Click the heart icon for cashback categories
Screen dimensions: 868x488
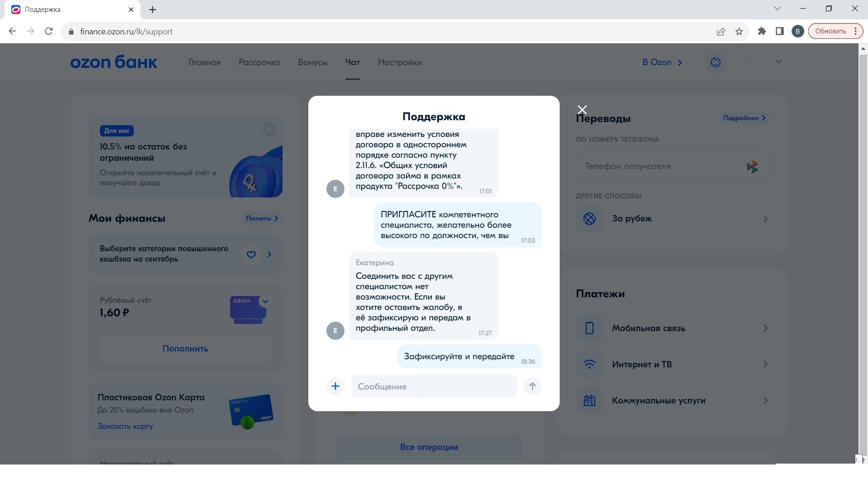(251, 254)
